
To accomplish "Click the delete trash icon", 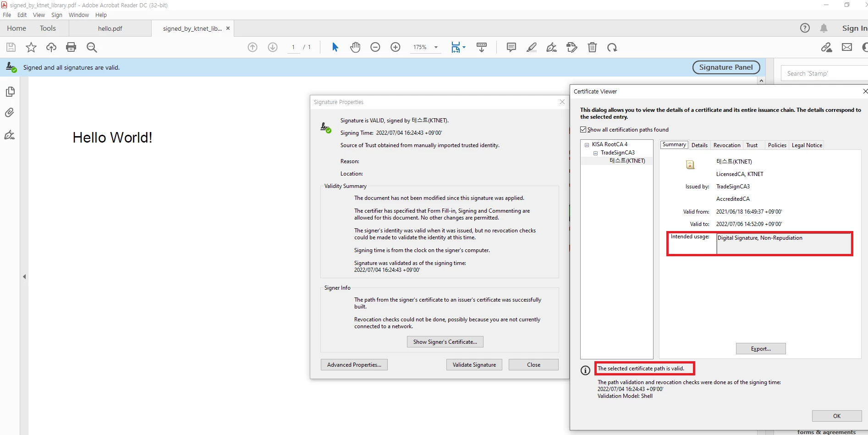I will point(593,47).
